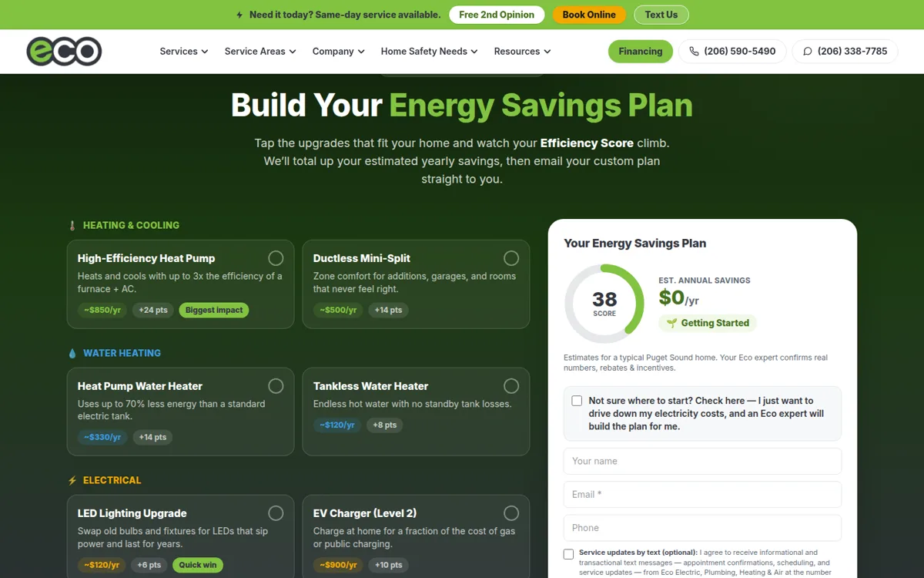924x578 pixels.
Task: Click the +6 pts tag
Action: pyautogui.click(x=149, y=565)
